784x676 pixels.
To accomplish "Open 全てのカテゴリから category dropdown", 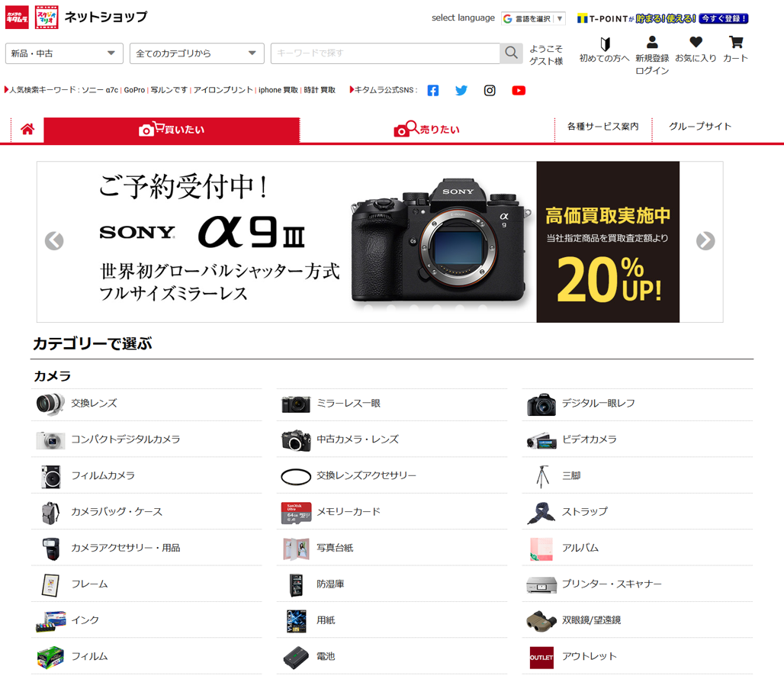I will pyautogui.click(x=197, y=53).
